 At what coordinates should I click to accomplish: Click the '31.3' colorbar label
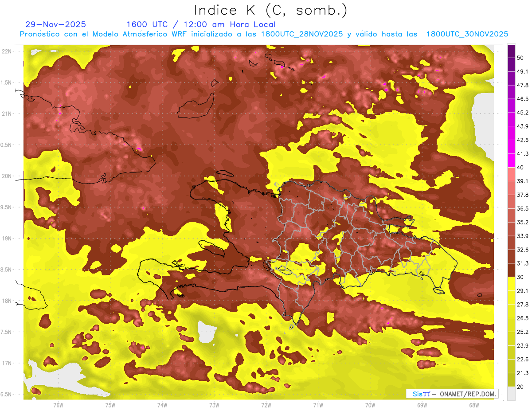(523, 263)
